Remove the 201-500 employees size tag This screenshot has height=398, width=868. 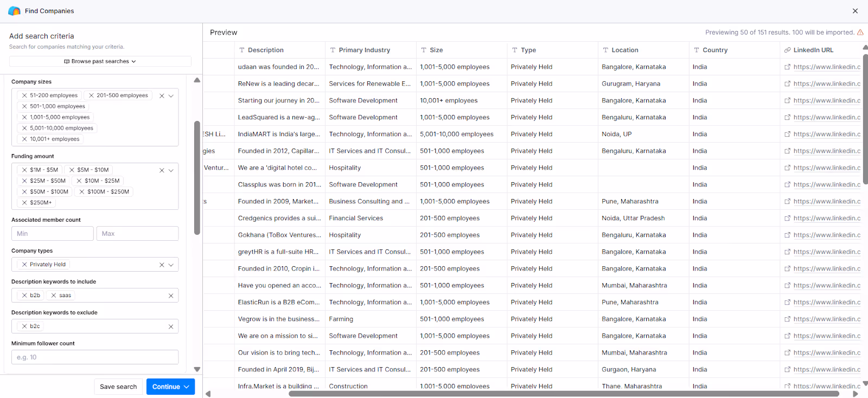tap(91, 95)
